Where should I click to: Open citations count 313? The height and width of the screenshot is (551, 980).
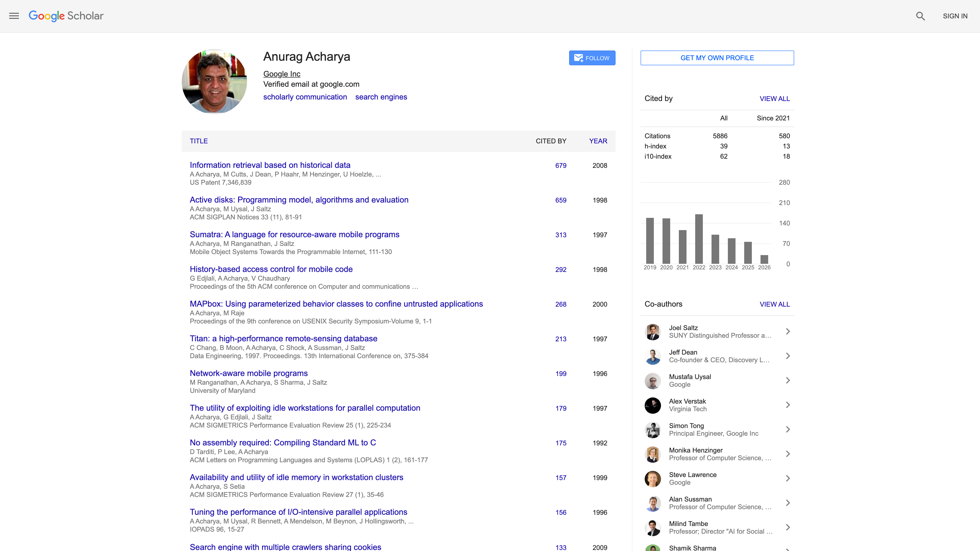[x=561, y=235]
